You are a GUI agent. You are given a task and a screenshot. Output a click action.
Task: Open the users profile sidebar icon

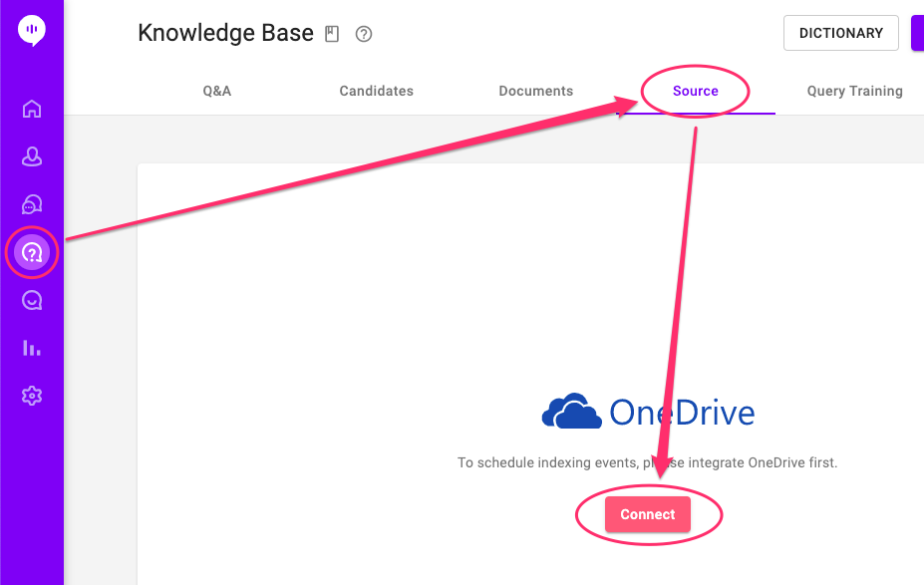(32, 156)
